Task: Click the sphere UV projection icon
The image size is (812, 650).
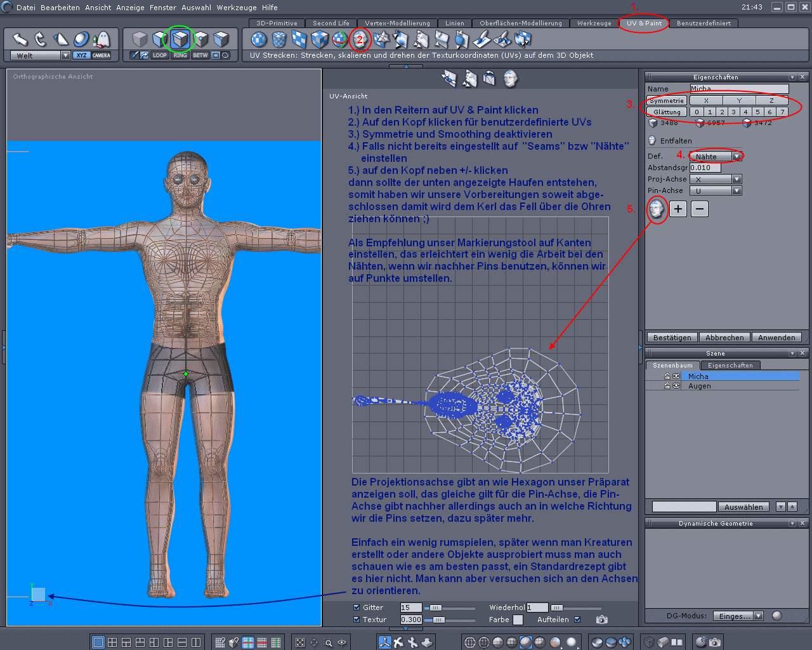Action: tap(259, 39)
